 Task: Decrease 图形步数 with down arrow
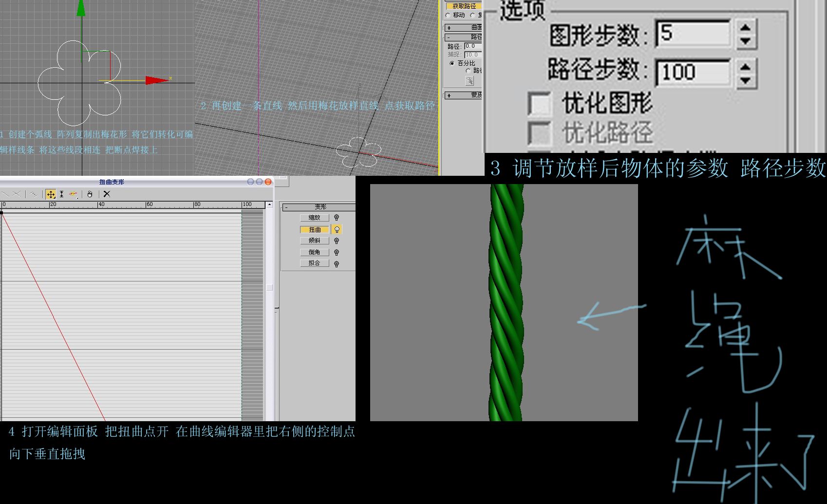pyautogui.click(x=745, y=41)
